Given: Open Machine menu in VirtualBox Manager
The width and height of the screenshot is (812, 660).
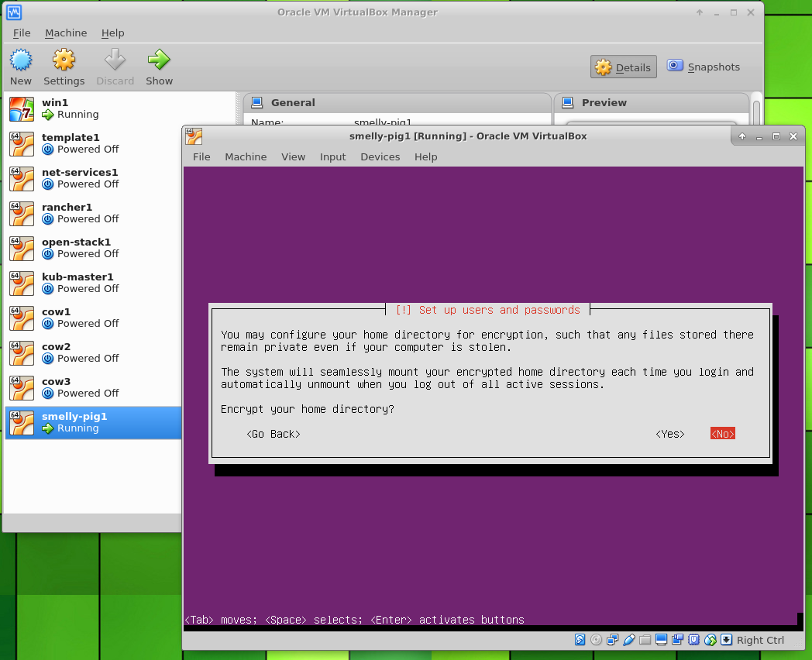Looking at the screenshot, I should pos(66,33).
